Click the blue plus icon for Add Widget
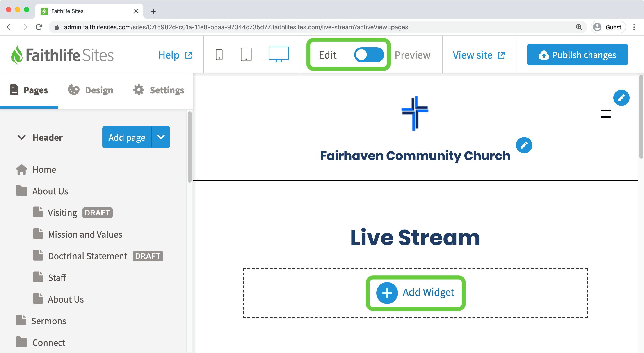Screen dimensions: 644x353 pos(387,293)
